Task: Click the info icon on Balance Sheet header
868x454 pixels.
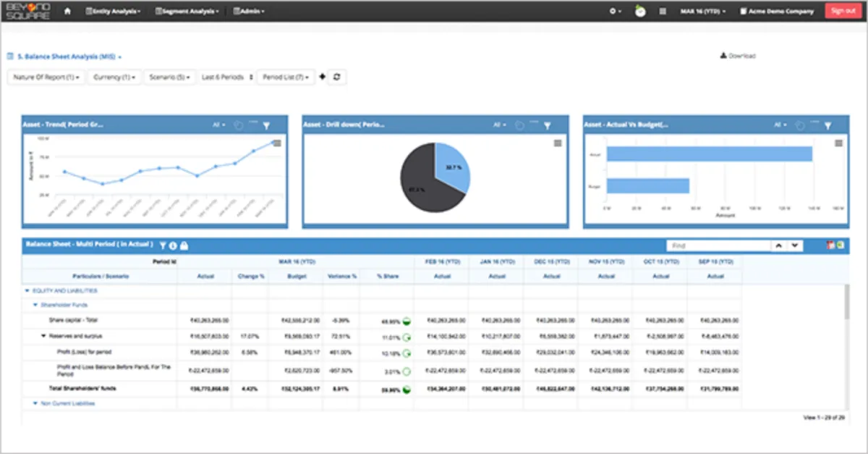Action: [174, 246]
